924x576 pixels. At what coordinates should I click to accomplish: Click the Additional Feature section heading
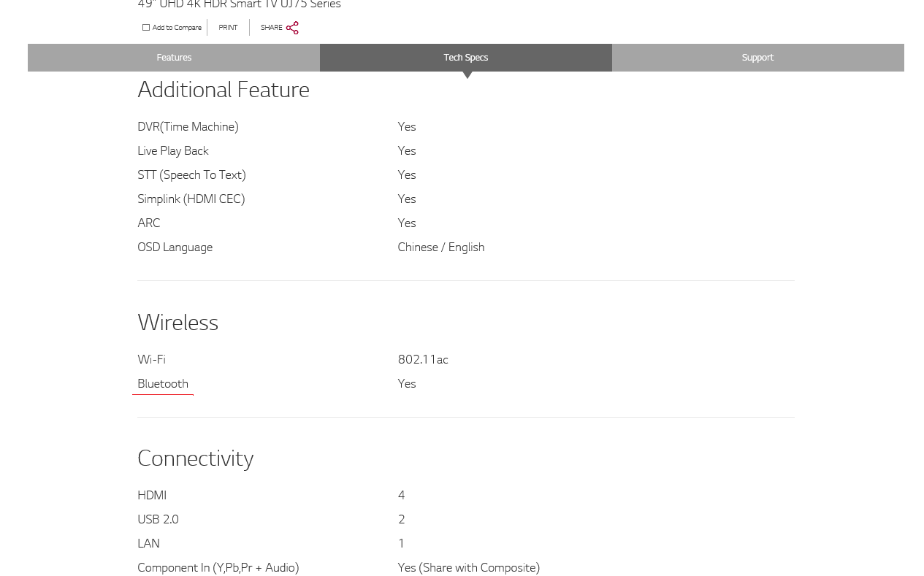[224, 90]
